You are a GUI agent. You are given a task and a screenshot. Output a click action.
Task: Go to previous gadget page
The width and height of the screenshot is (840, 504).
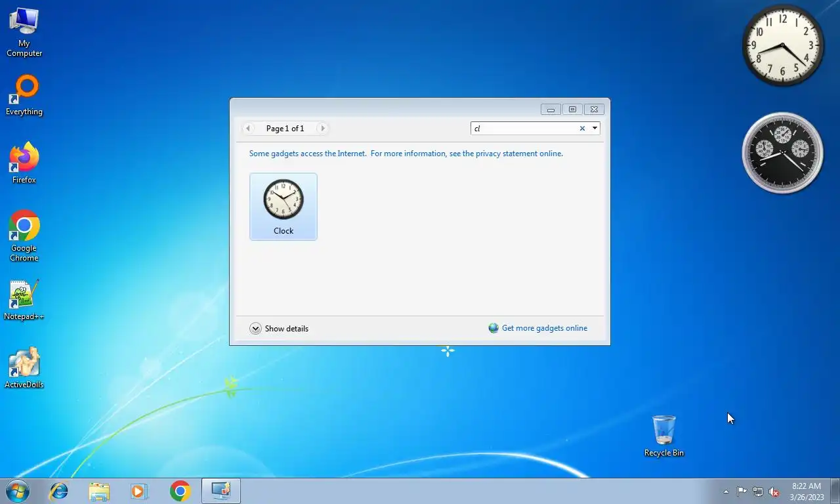(248, 129)
